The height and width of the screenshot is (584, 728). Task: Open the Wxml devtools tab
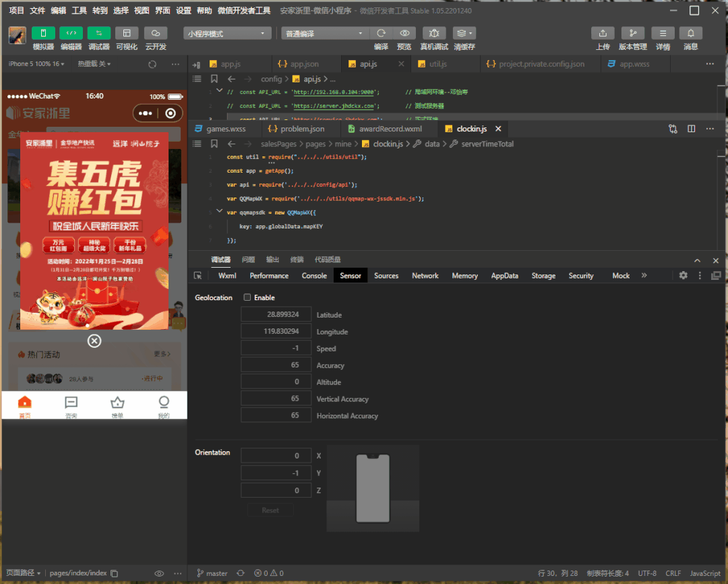(x=227, y=276)
